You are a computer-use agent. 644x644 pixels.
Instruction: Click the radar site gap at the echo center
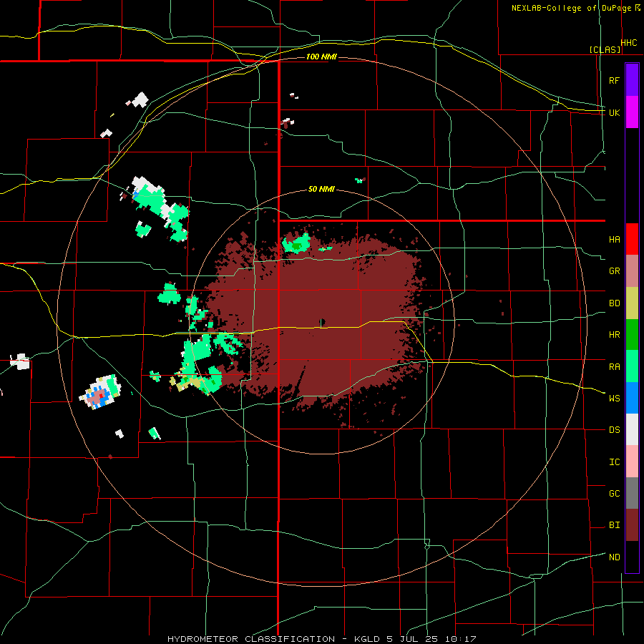click(323, 322)
